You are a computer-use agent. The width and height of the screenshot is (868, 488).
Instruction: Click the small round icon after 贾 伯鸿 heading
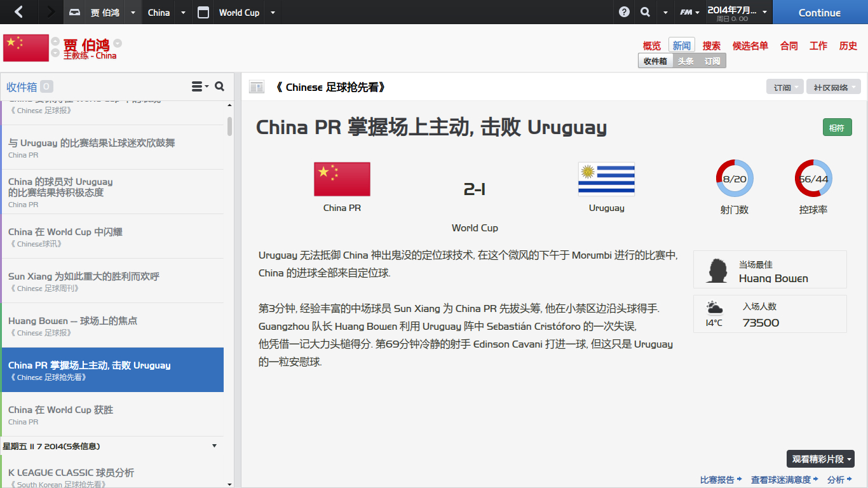(x=118, y=43)
